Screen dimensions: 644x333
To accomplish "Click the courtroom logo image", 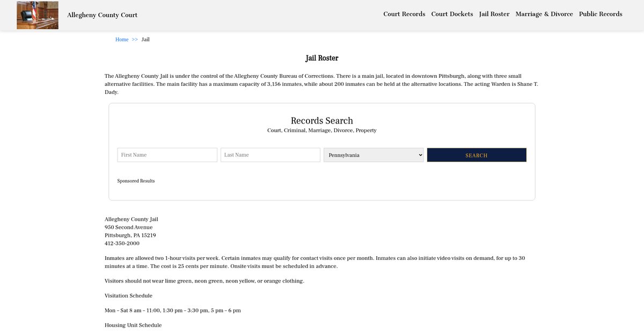I will [x=38, y=15].
